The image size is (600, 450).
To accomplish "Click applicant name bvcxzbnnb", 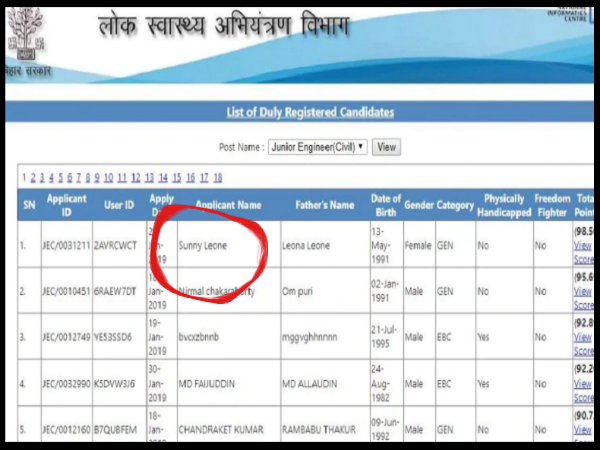I will point(199,337).
